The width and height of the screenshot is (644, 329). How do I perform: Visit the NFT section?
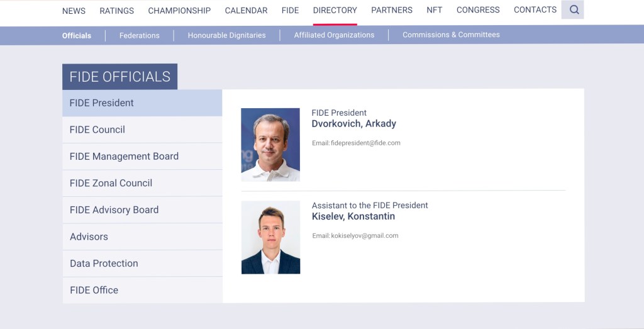[435, 11]
